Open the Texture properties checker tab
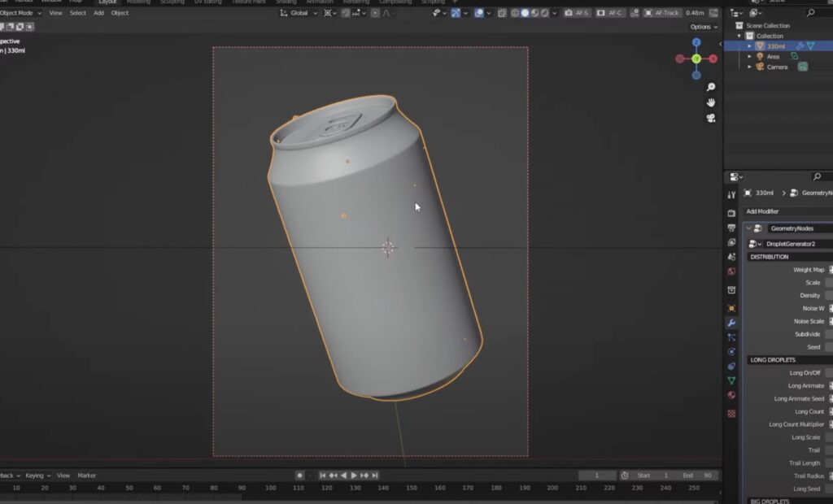 [x=731, y=413]
